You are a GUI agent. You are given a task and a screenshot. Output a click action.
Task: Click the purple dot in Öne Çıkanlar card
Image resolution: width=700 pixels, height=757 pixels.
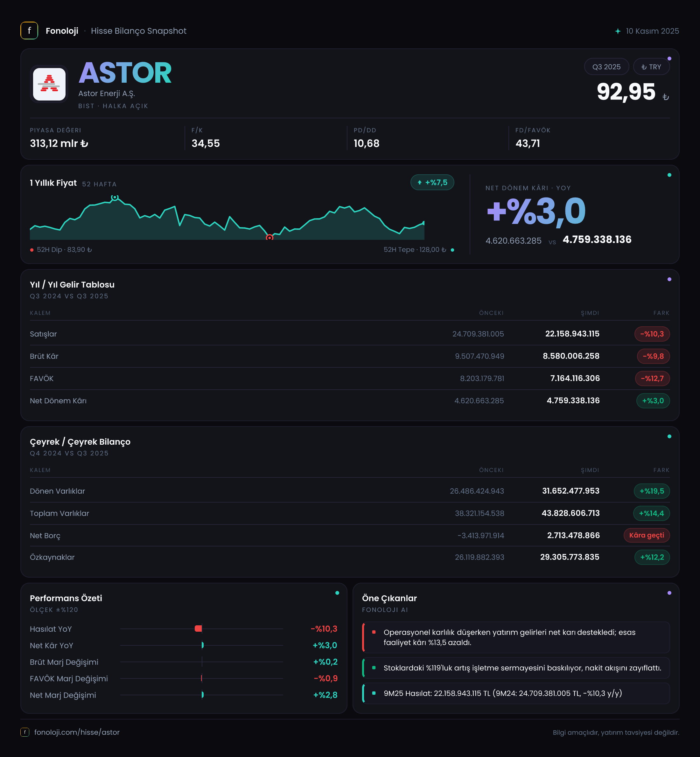(669, 593)
